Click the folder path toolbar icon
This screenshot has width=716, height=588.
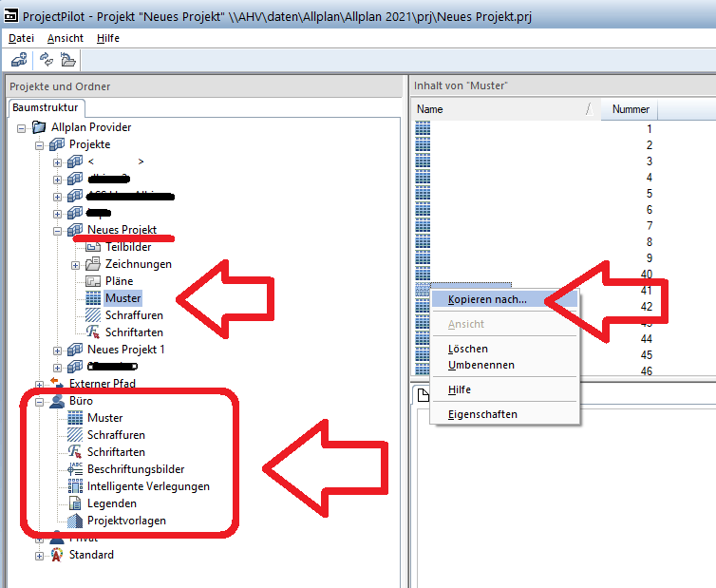coord(67,60)
